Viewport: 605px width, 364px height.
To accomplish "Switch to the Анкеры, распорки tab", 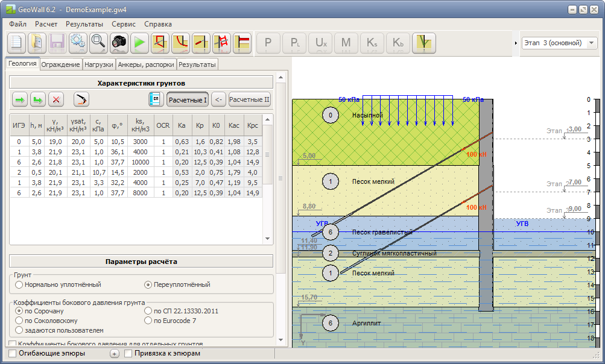I will 146,64.
